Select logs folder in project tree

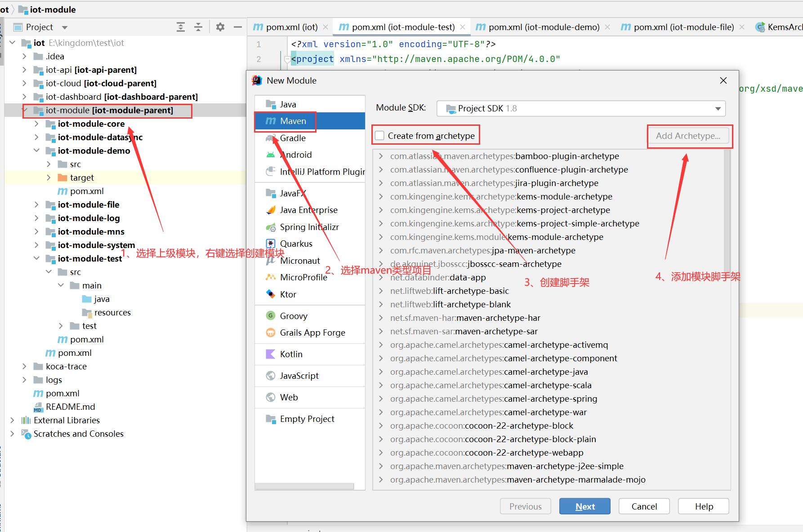tap(54, 380)
